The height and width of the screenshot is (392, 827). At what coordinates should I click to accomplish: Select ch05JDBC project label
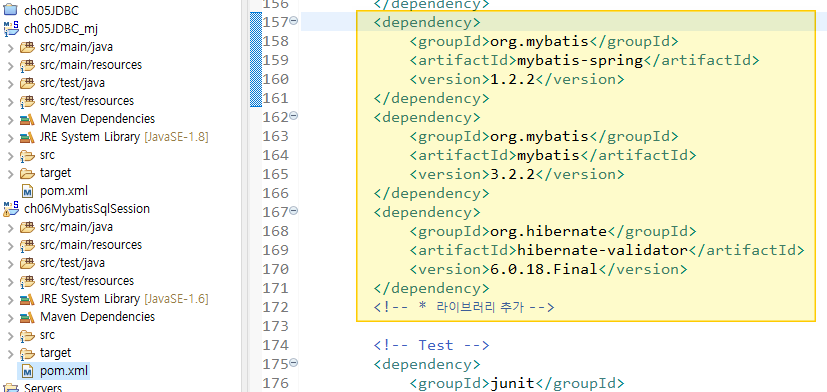[52, 10]
